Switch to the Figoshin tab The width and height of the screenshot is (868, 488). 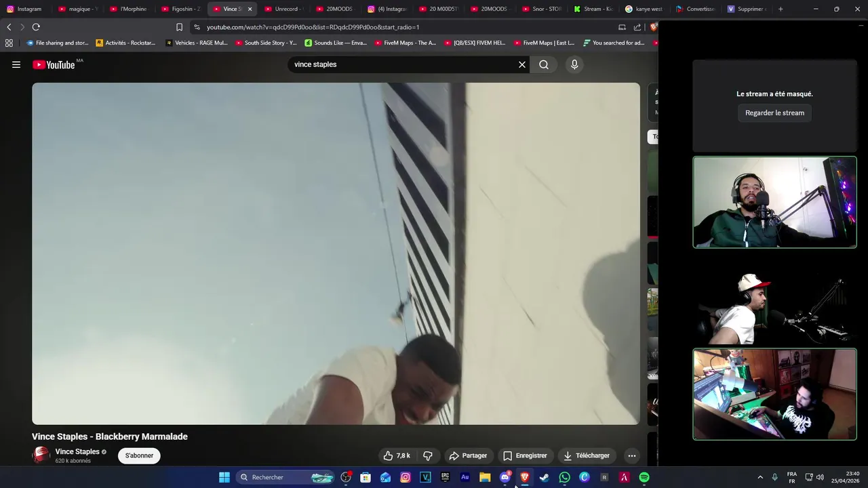click(x=181, y=9)
